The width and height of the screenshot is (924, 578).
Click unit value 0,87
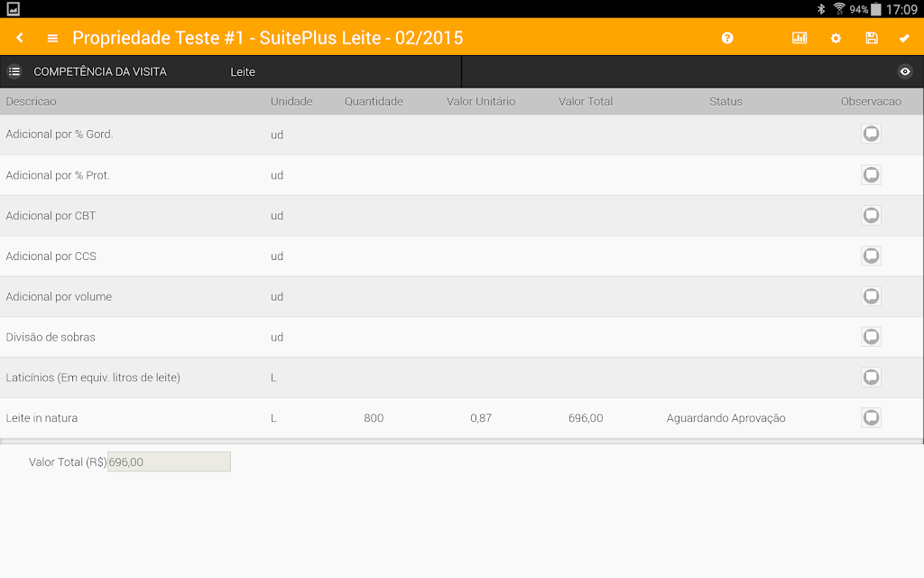(x=481, y=418)
